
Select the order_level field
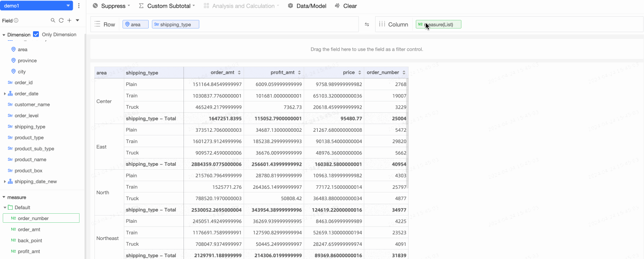(27, 115)
